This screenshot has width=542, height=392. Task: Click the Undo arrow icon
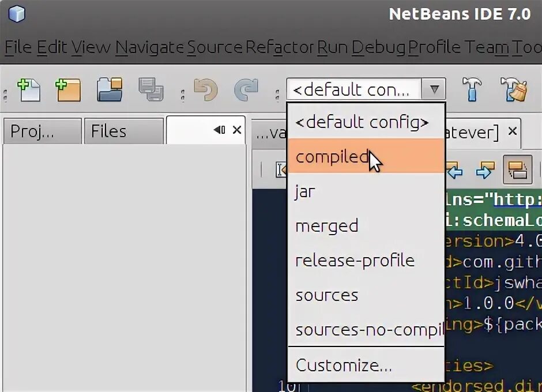(206, 90)
